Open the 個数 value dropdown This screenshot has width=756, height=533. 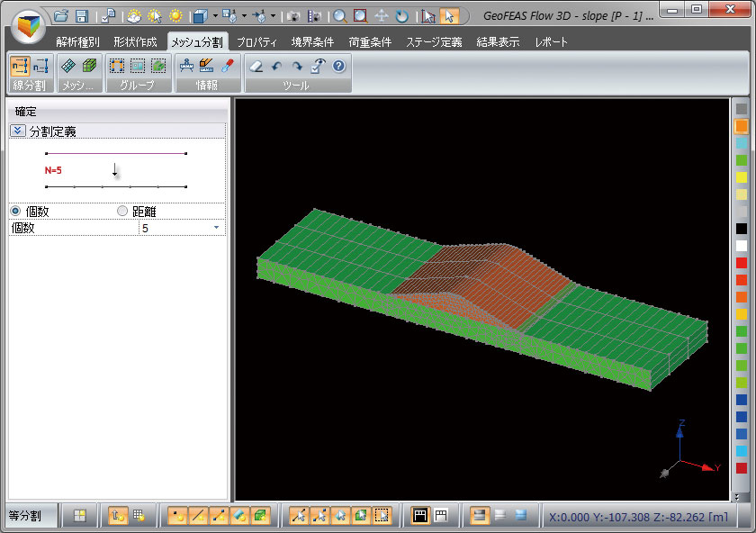(216, 229)
